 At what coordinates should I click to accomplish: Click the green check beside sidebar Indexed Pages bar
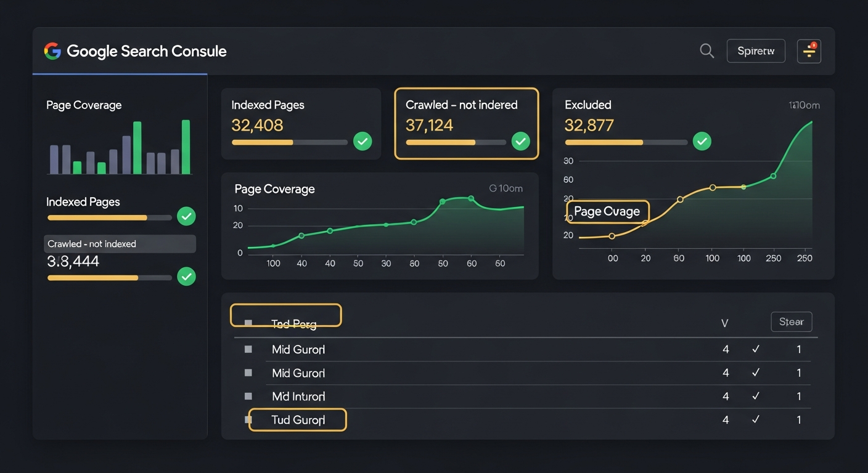click(186, 216)
